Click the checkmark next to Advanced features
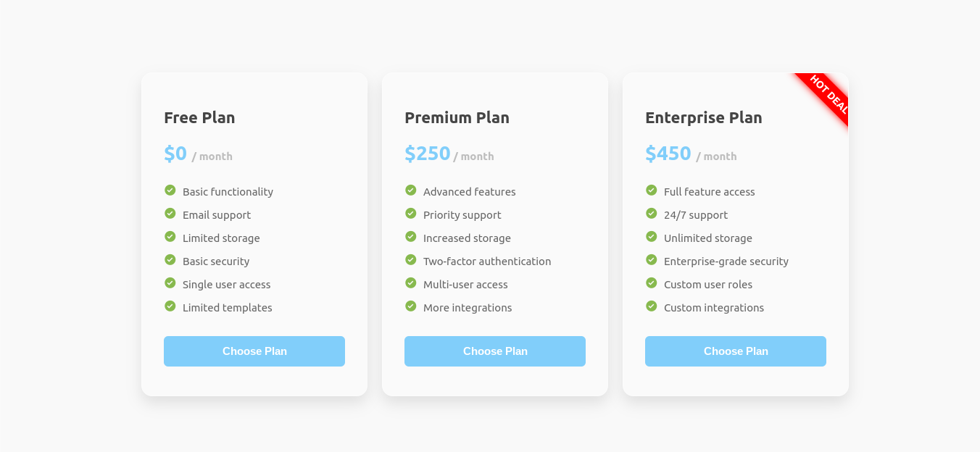This screenshot has width=980, height=452. tap(410, 191)
